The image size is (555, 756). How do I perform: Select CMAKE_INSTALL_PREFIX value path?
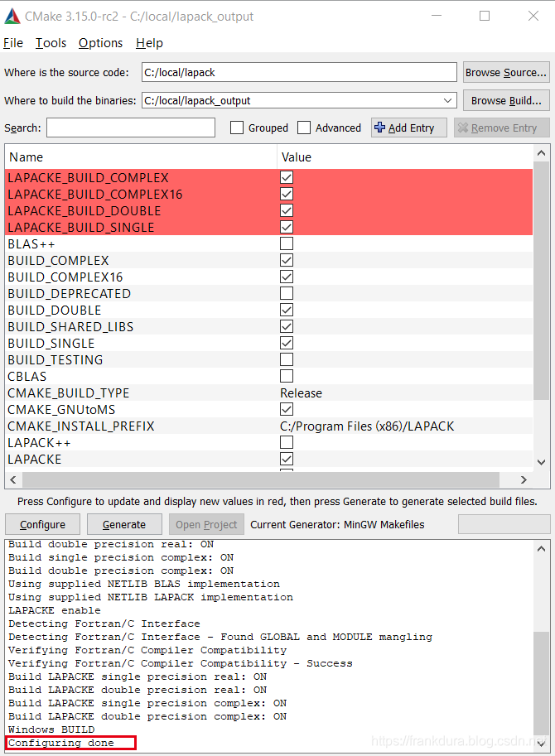[367, 426]
